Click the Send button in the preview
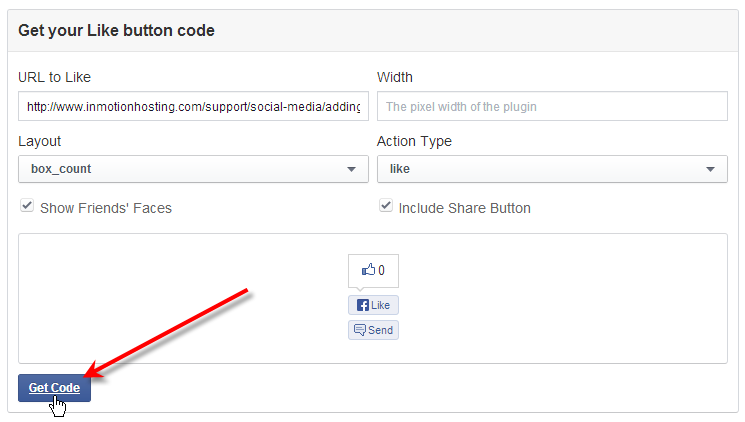The width and height of the screenshot is (745, 422). tap(373, 330)
